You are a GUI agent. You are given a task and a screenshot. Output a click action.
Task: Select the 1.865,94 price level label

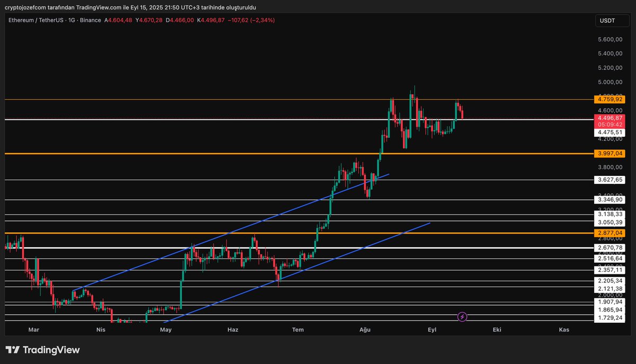[609, 309]
